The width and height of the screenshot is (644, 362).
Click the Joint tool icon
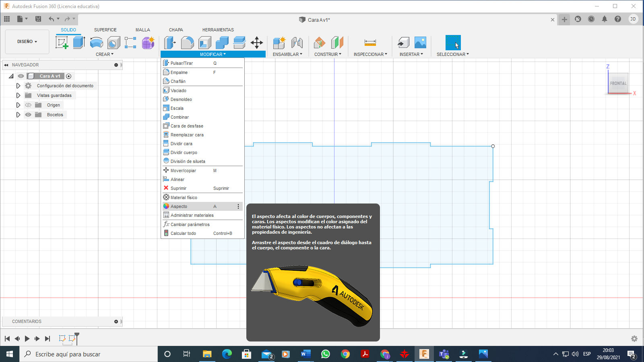297,42
